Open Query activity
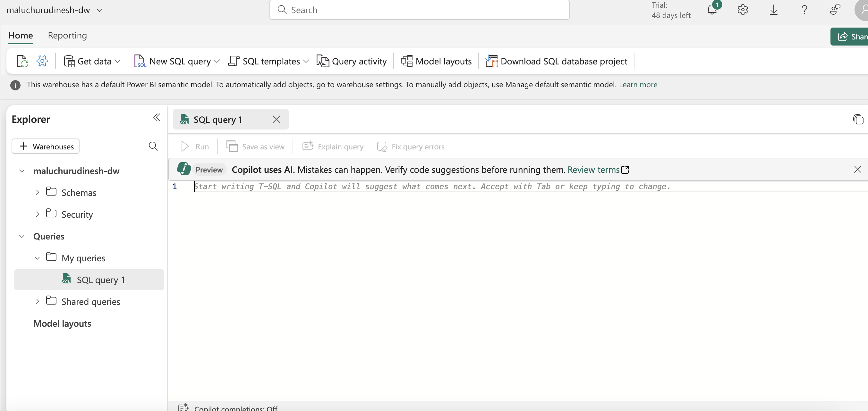The height and width of the screenshot is (411, 868). (x=352, y=61)
